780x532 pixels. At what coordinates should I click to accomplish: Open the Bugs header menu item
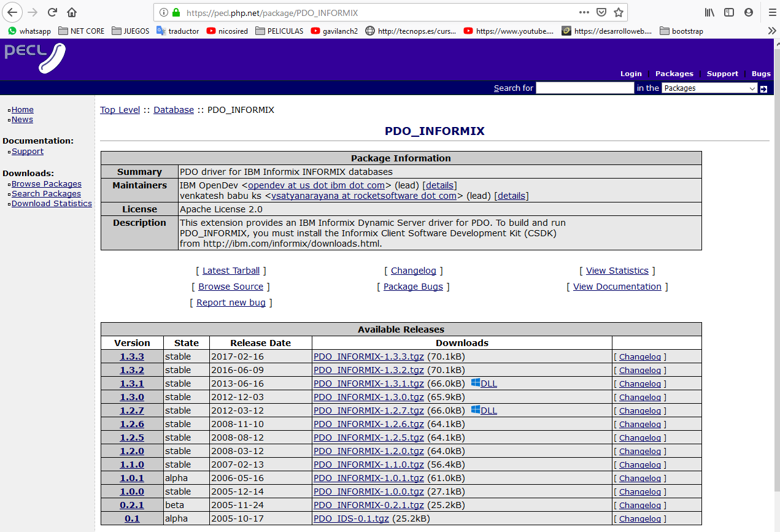point(761,74)
